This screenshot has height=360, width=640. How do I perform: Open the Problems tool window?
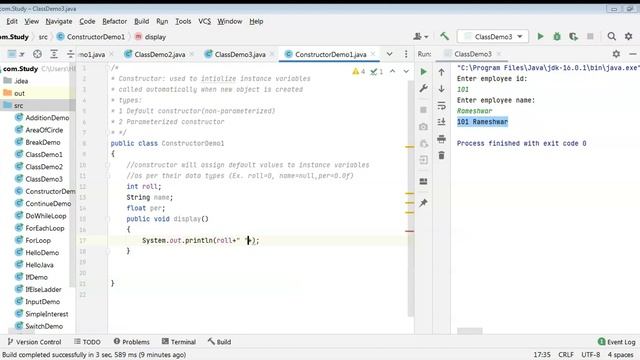point(131,342)
